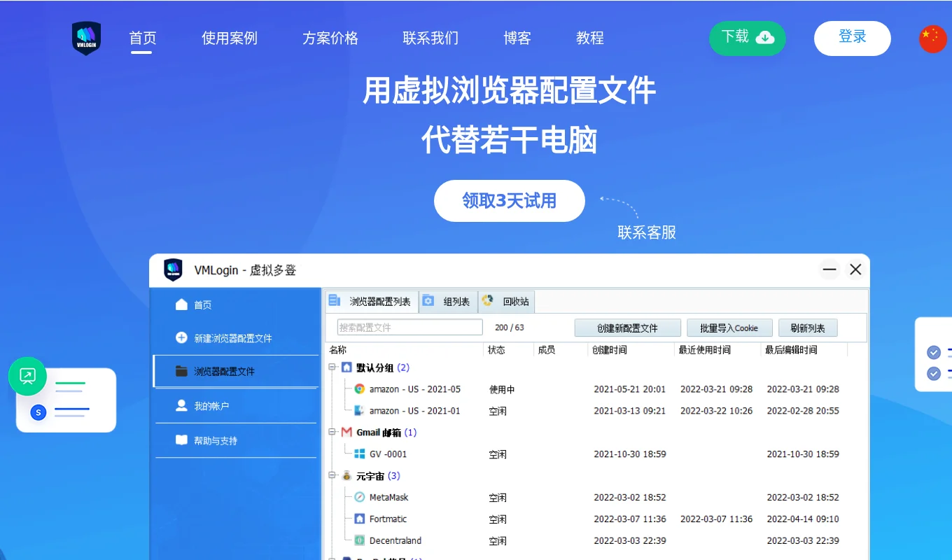Open the 方案价格 menu item

(x=330, y=38)
